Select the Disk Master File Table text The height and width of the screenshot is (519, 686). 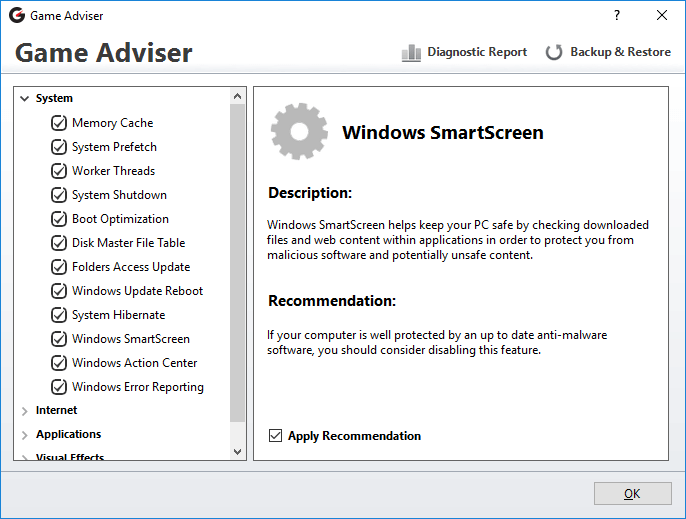point(129,243)
